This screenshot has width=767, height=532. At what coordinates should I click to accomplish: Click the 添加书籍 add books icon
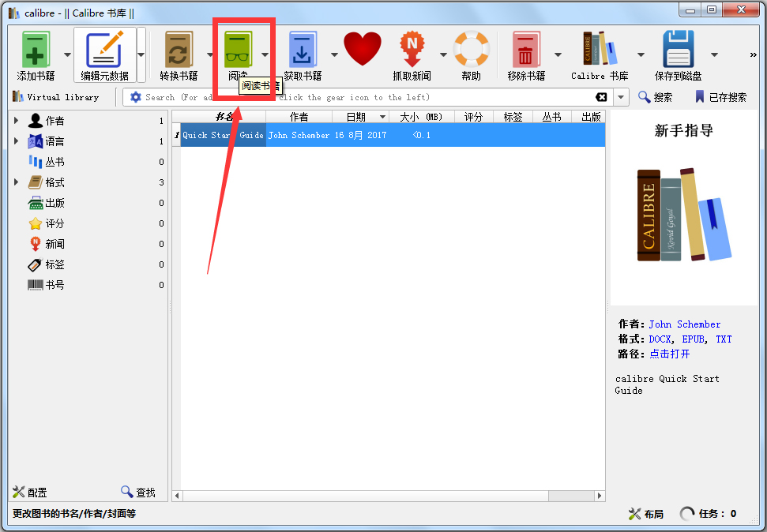tap(36, 50)
